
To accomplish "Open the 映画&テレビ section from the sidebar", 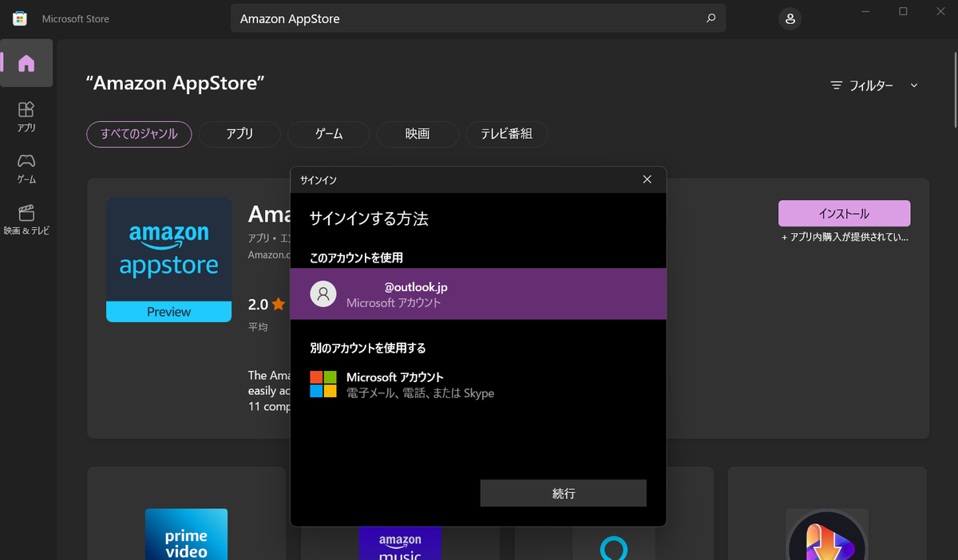I will (26, 221).
